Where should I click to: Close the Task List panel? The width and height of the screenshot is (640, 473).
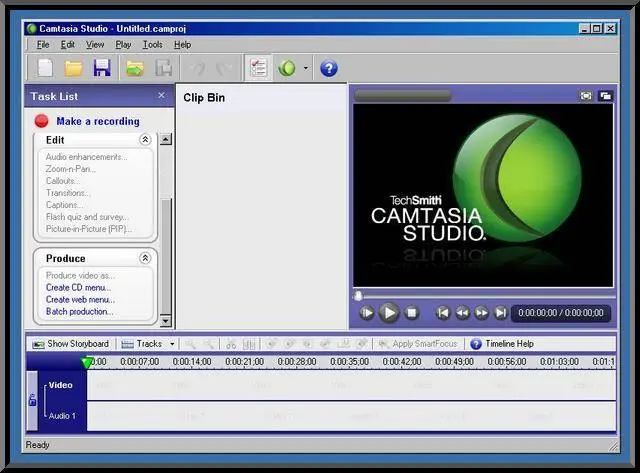click(x=162, y=95)
